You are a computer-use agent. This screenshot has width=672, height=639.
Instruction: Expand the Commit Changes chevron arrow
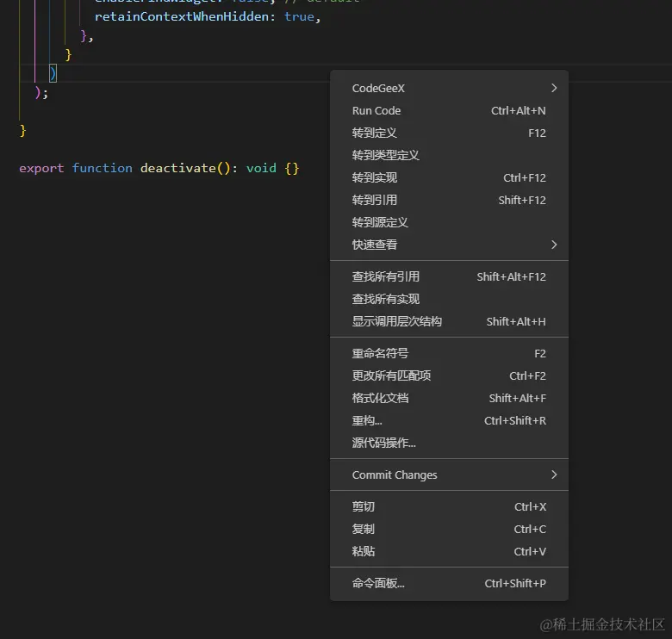pos(554,475)
